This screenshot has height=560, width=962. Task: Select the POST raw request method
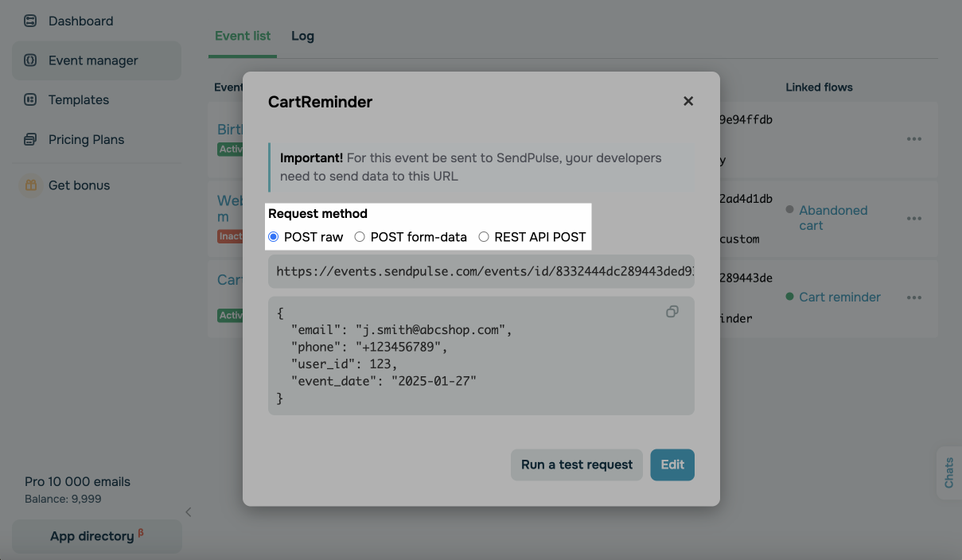pyautogui.click(x=274, y=237)
